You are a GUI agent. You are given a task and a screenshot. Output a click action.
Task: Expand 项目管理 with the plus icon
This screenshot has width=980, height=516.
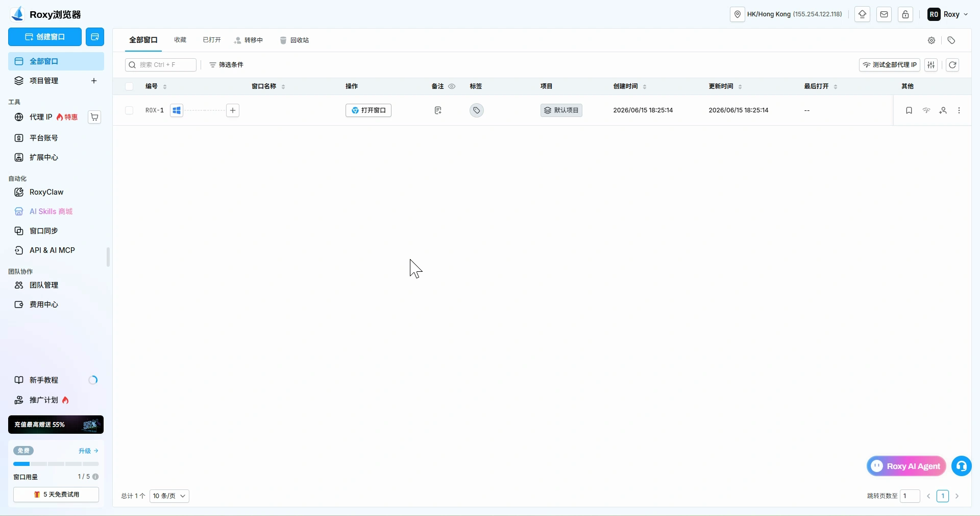[94, 81]
